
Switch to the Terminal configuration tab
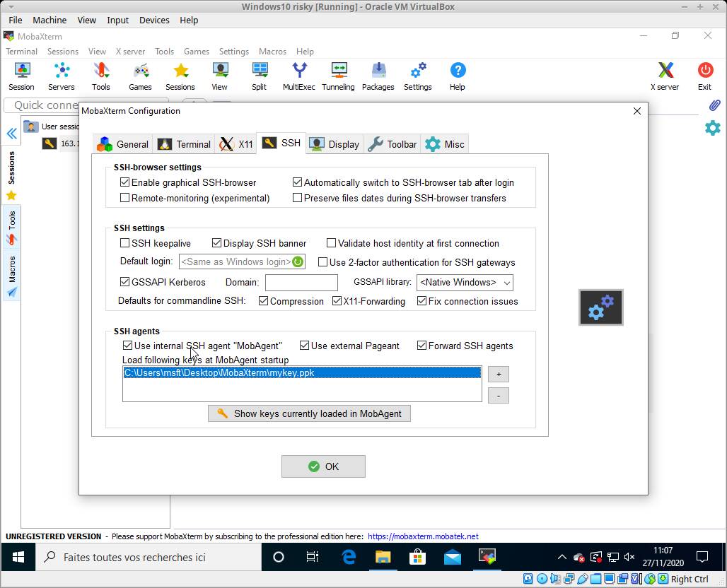pyautogui.click(x=184, y=144)
